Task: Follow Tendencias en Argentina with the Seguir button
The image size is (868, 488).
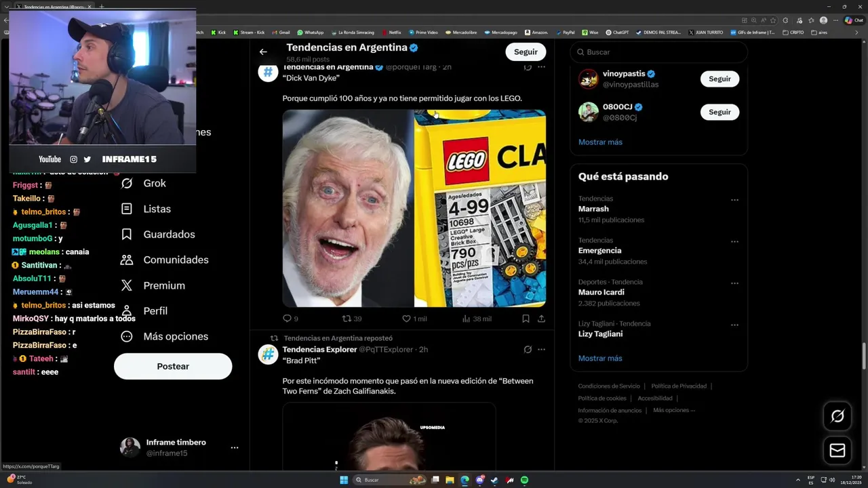Action: (x=526, y=52)
